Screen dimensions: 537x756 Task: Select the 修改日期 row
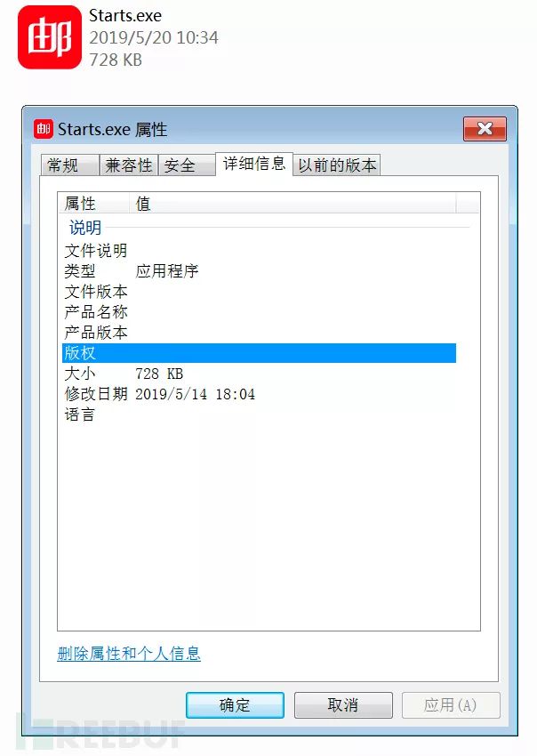pyautogui.click(x=260, y=394)
